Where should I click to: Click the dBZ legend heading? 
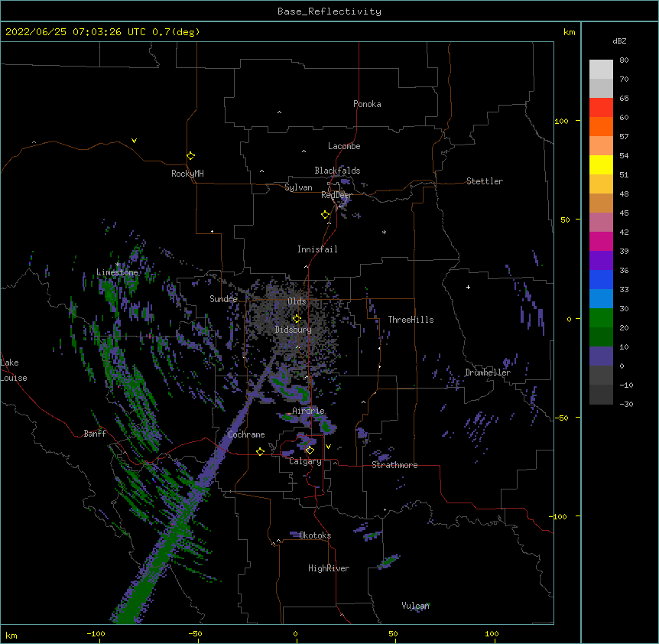click(x=619, y=41)
